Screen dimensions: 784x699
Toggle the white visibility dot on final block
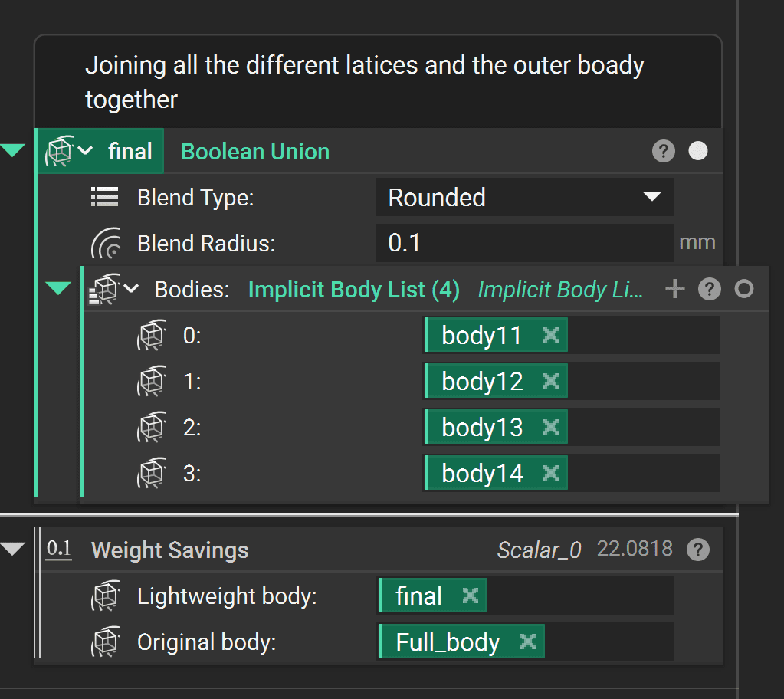[698, 151]
